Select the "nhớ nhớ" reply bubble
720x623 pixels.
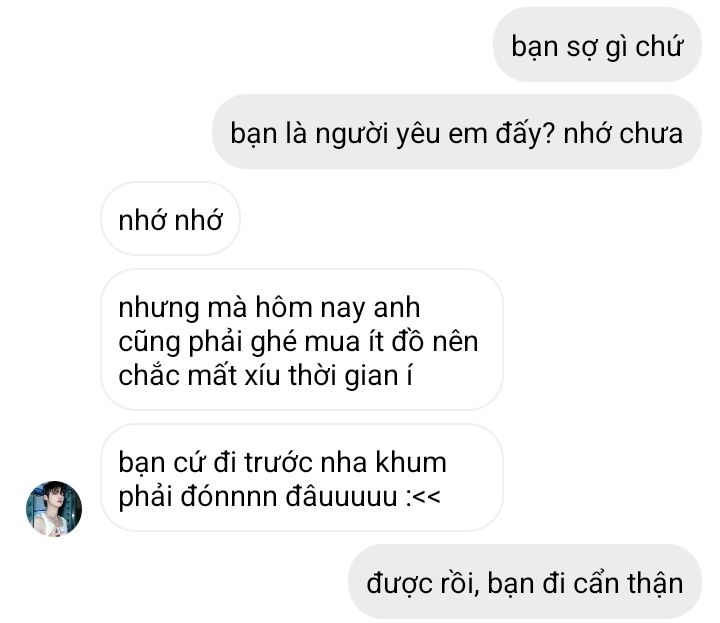tap(170, 219)
